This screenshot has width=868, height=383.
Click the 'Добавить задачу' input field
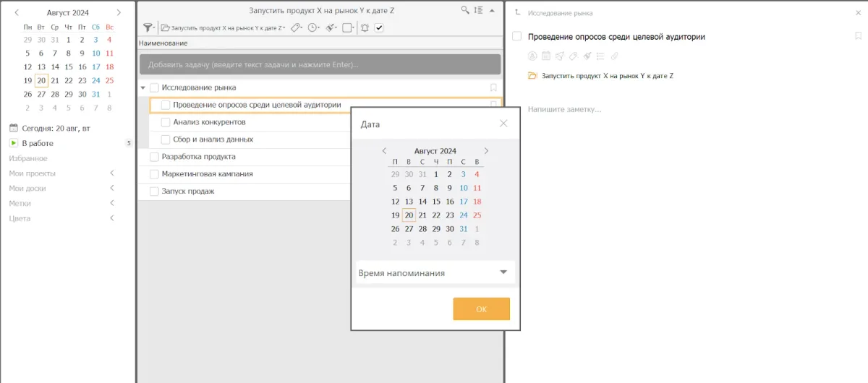click(320, 64)
